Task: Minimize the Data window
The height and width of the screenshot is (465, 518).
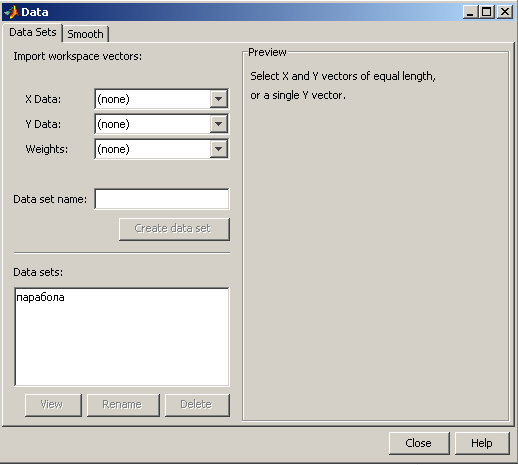Action: point(470,12)
